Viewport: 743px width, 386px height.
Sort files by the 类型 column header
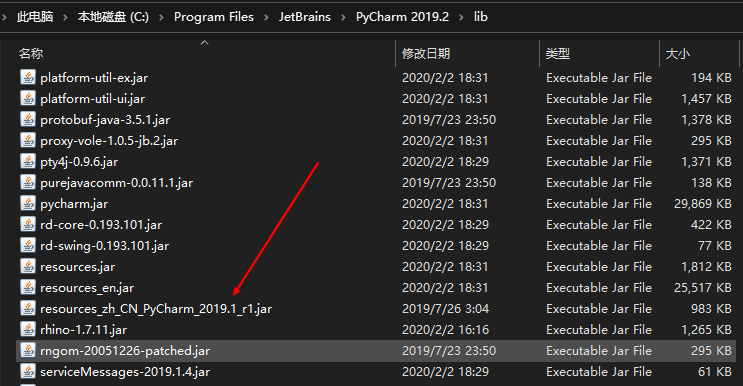pyautogui.click(x=557, y=54)
